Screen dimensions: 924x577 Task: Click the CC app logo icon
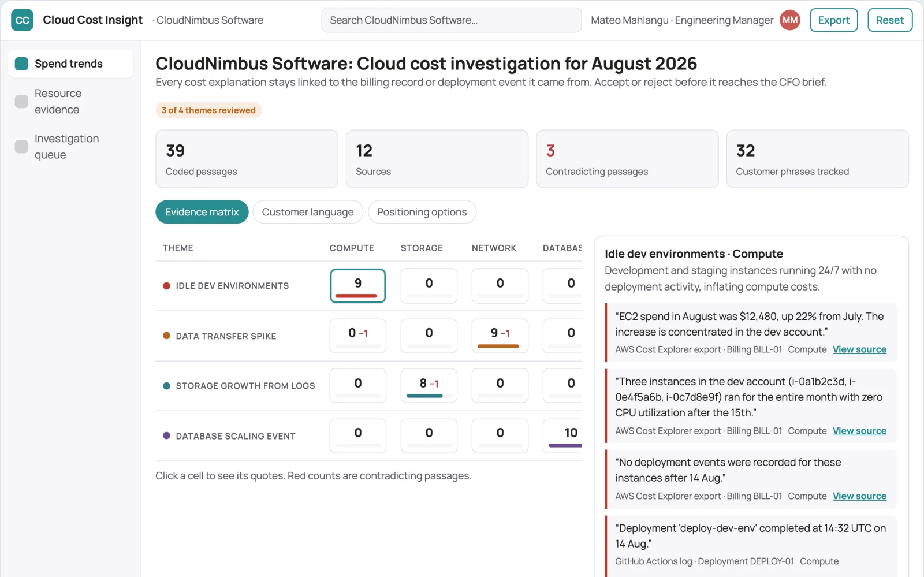(22, 20)
